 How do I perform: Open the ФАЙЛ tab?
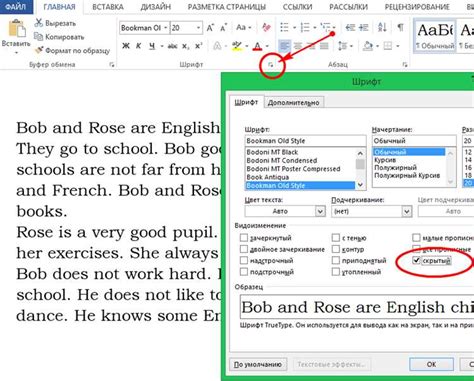coord(16,7)
